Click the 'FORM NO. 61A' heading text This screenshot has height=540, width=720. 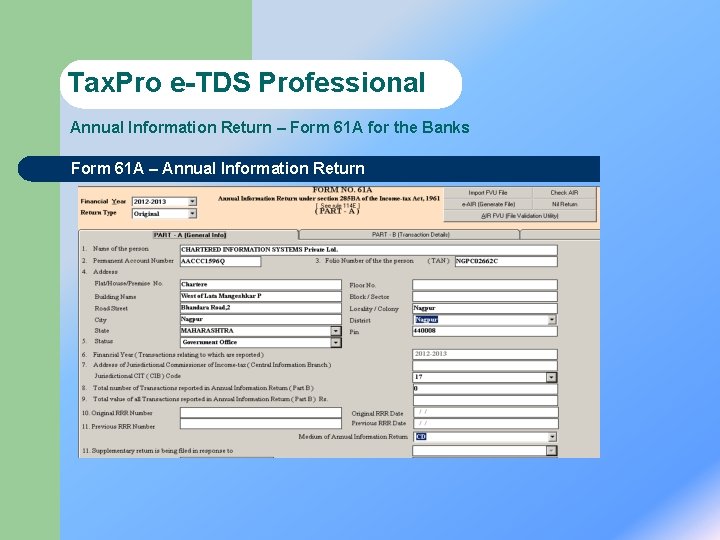pos(343,190)
